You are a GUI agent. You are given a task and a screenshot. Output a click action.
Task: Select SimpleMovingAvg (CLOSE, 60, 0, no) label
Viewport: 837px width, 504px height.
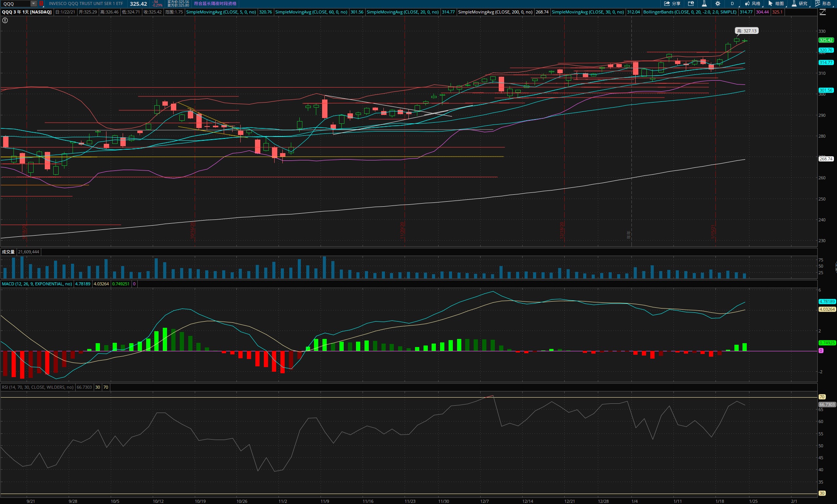[311, 12]
